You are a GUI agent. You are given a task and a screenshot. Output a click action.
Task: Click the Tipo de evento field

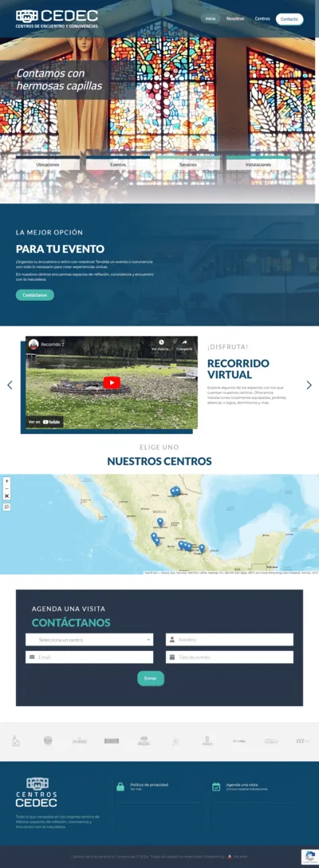click(230, 657)
